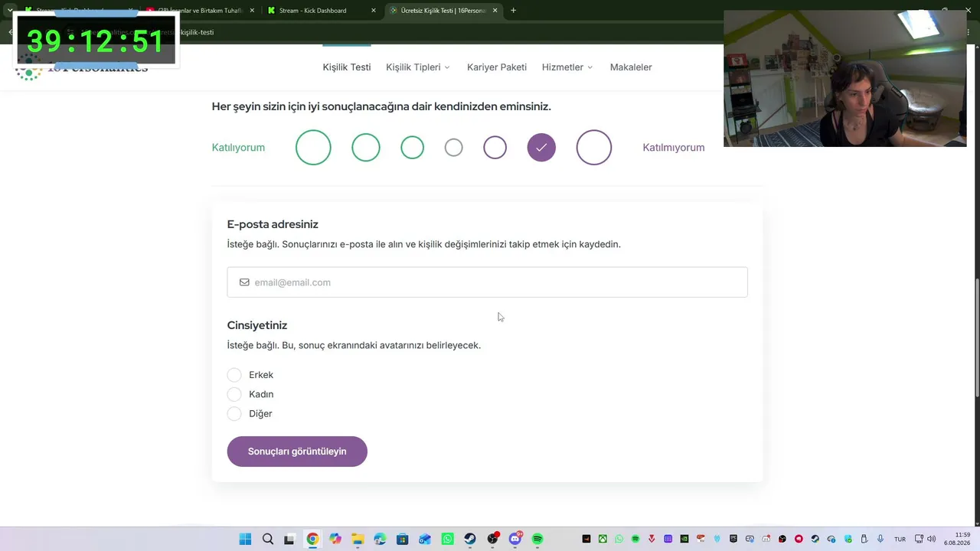
Task: Open Outlook mail from taskbar
Action: coord(425,539)
